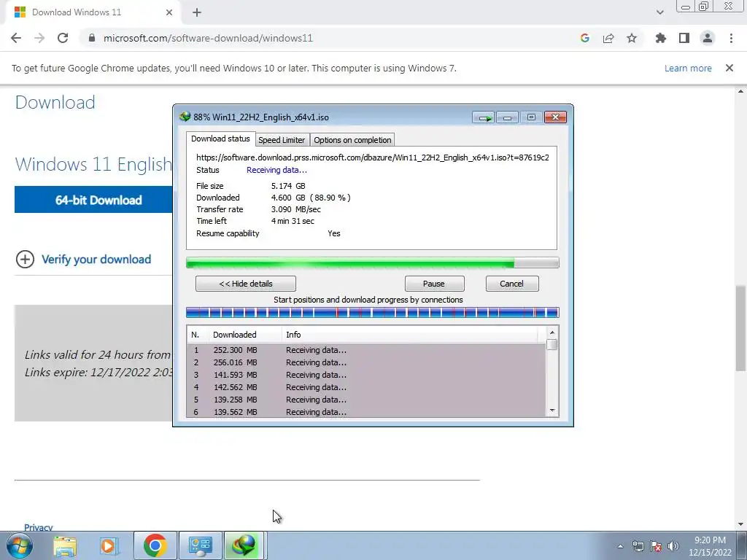Image resolution: width=747 pixels, height=560 pixels.
Task: Click the 64-bit Download button
Action: [x=94, y=200]
